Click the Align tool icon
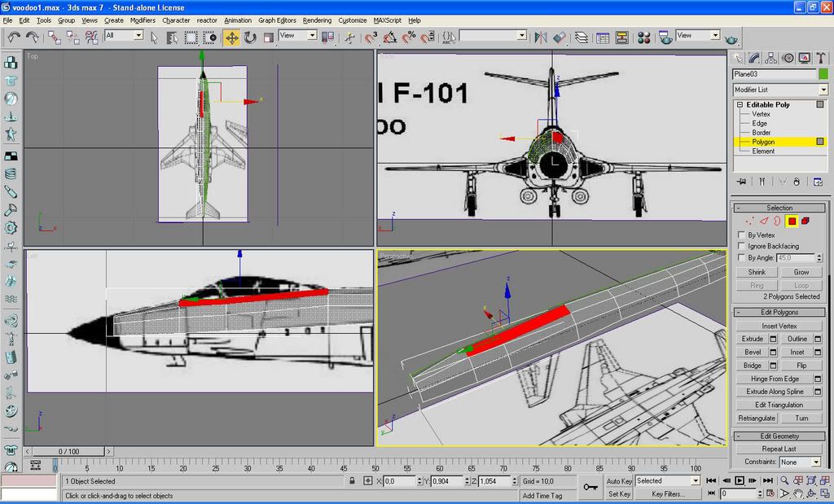The image size is (834, 504). click(560, 37)
